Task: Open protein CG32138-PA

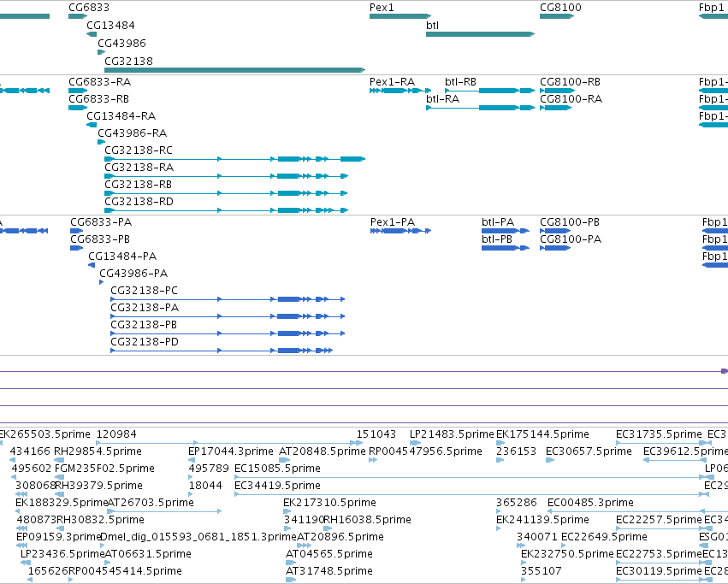Action: (x=145, y=309)
